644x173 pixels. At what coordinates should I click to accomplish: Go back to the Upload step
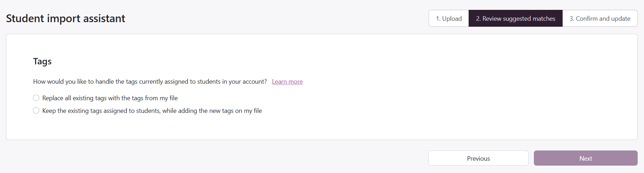pos(449,19)
